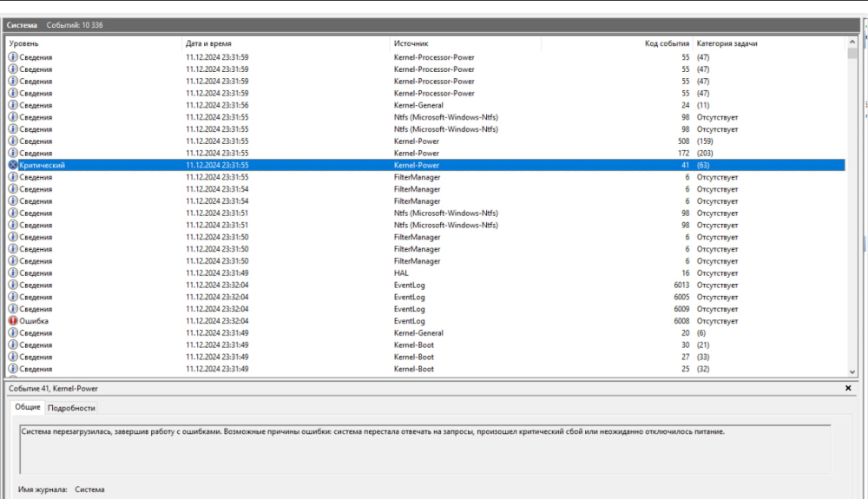The height and width of the screenshot is (499, 868).
Task: Click the event description text box
Action: pyautogui.click(x=425, y=450)
